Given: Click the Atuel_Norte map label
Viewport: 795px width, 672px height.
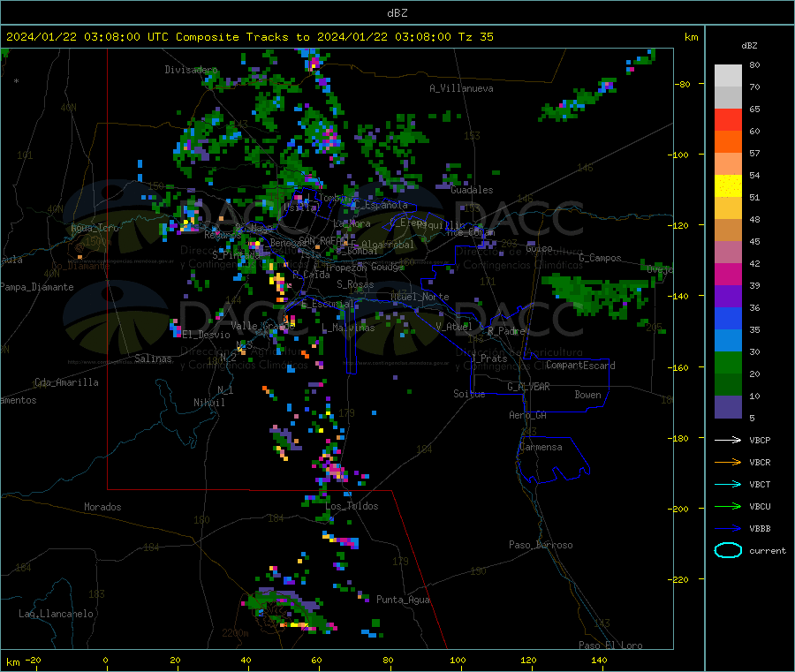Looking at the screenshot, I should click(420, 297).
